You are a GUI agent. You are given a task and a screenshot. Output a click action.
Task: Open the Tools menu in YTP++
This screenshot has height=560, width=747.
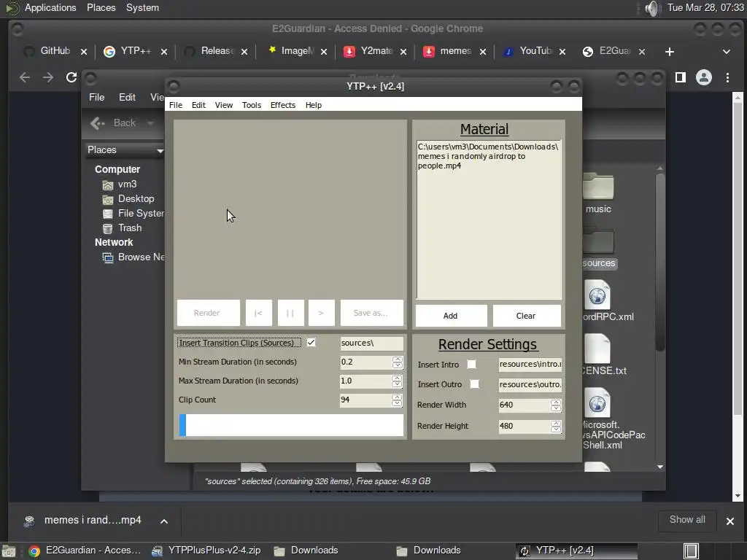click(x=251, y=105)
